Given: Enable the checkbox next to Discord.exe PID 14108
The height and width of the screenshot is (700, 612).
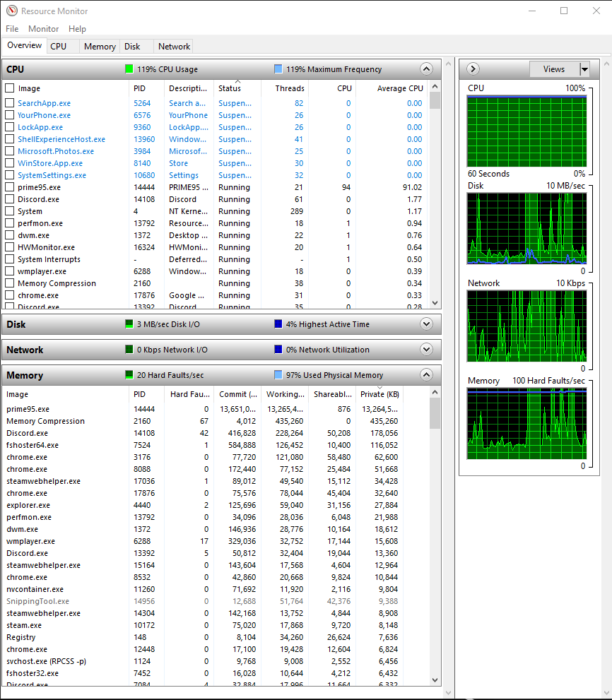Looking at the screenshot, I should pos(9,199).
